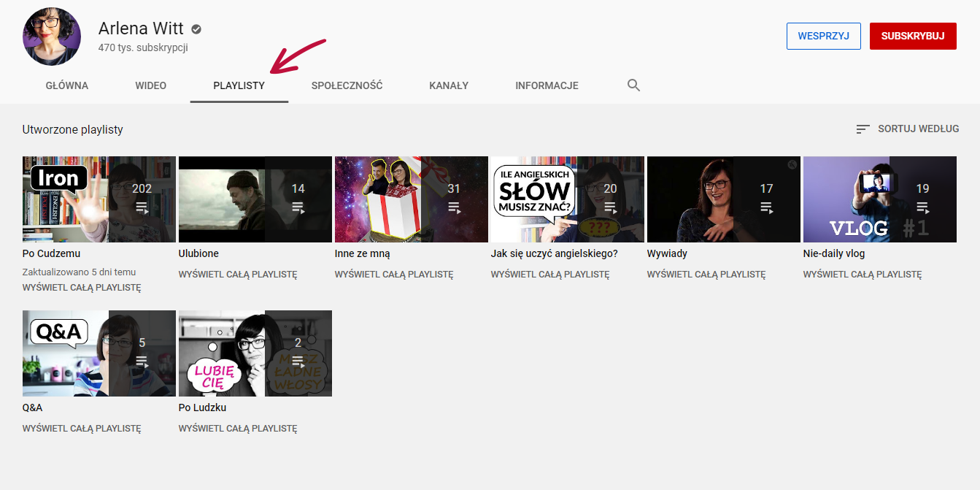This screenshot has width=980, height=490.
Task: Click playlist icon on Po Cudzemu thumbnail
Action: (x=142, y=207)
